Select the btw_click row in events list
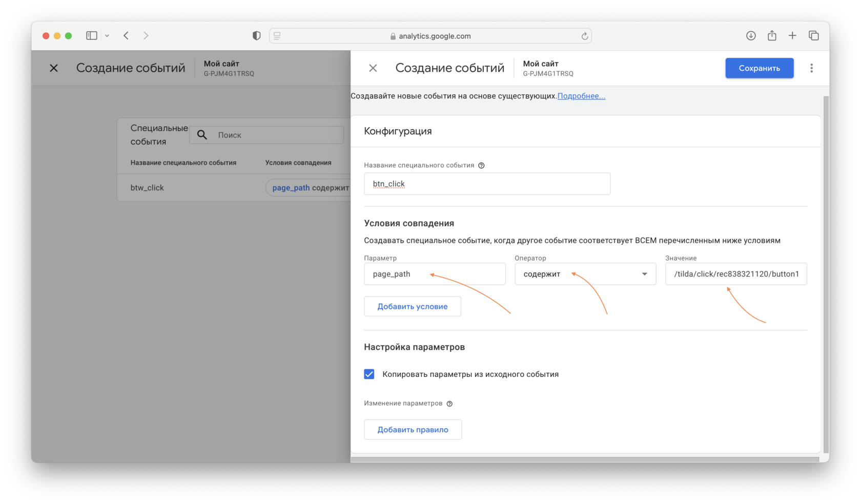Screen dimensions: 861x504 [147, 187]
